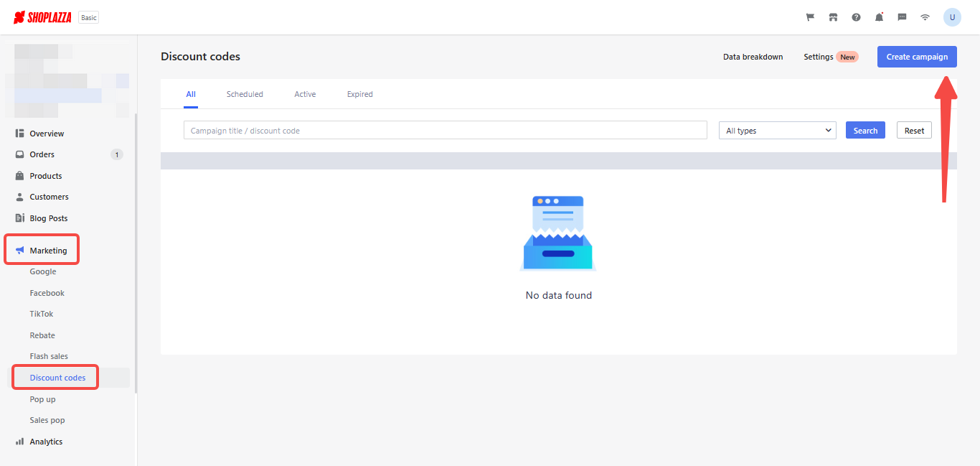Click the Overview sidebar icon
This screenshot has height=466, width=980.
pos(20,134)
